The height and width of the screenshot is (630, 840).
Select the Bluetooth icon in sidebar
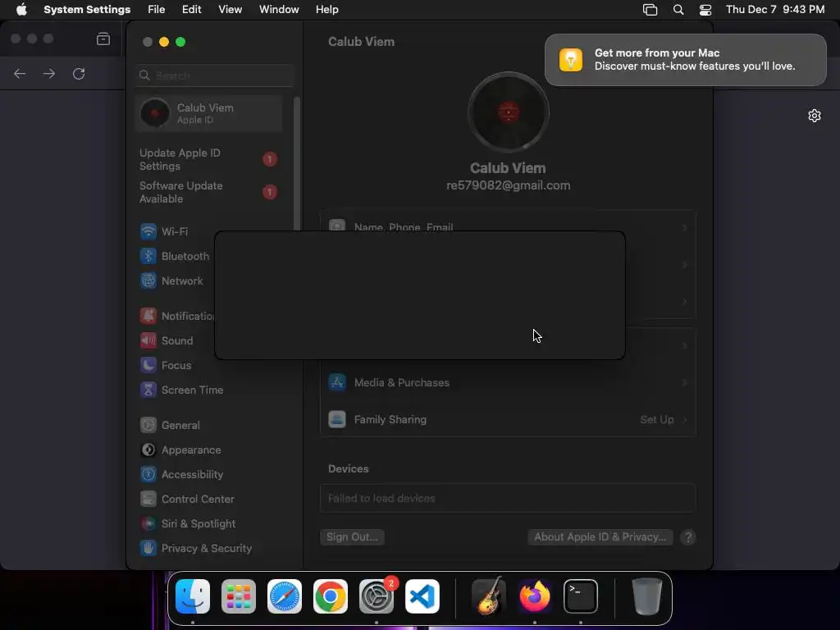(x=148, y=256)
